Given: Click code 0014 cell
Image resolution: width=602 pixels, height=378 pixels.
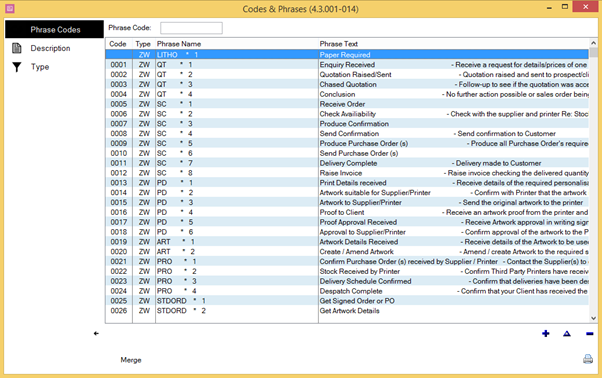Looking at the screenshot, I should click(119, 193).
